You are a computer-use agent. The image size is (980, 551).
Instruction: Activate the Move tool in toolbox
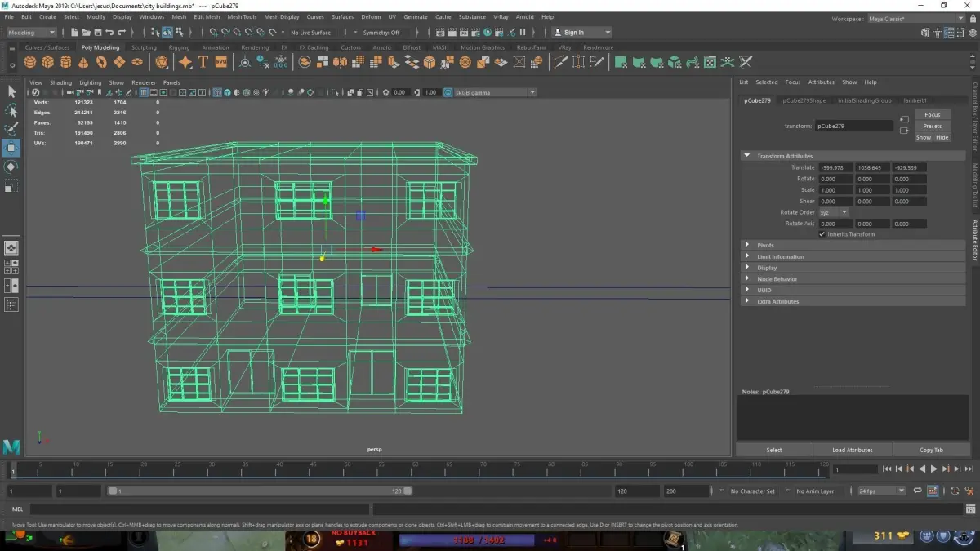[x=11, y=148]
